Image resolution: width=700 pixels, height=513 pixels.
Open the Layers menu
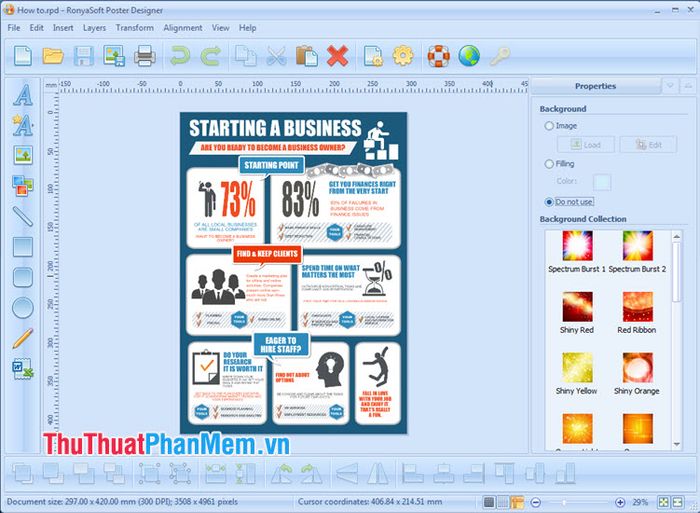point(94,28)
